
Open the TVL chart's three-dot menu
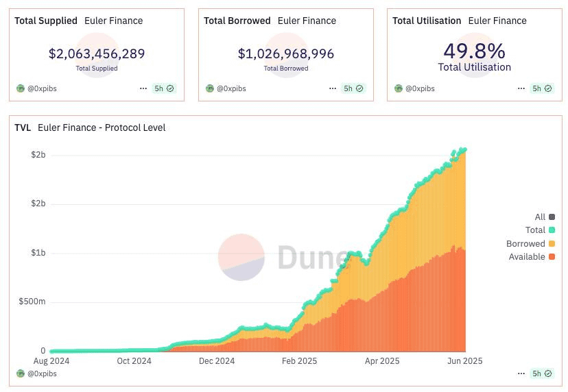pyautogui.click(x=521, y=373)
